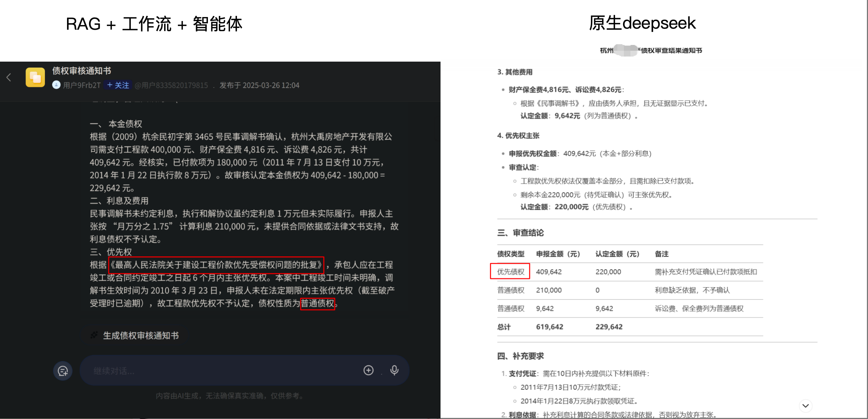Click the plus attachment icon in chat box
The width and height of the screenshot is (868, 419).
point(368,370)
